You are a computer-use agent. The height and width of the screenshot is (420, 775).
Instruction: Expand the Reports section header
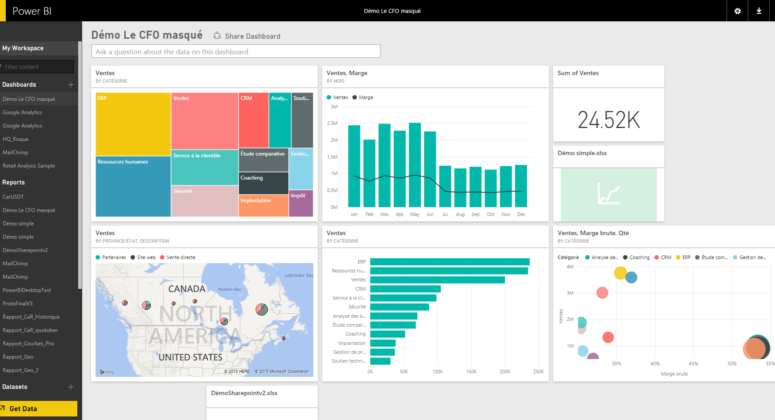13,182
